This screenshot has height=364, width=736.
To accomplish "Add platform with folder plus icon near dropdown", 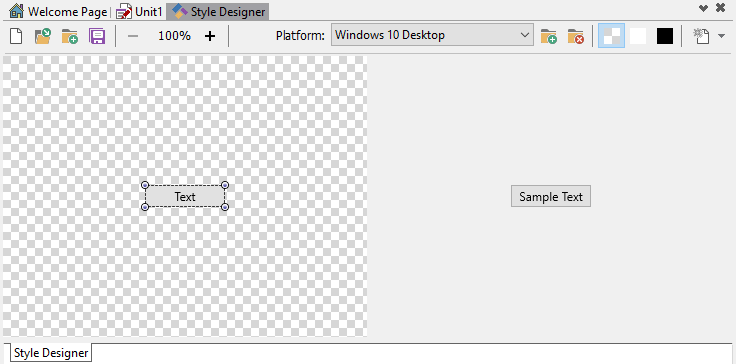I will [549, 36].
